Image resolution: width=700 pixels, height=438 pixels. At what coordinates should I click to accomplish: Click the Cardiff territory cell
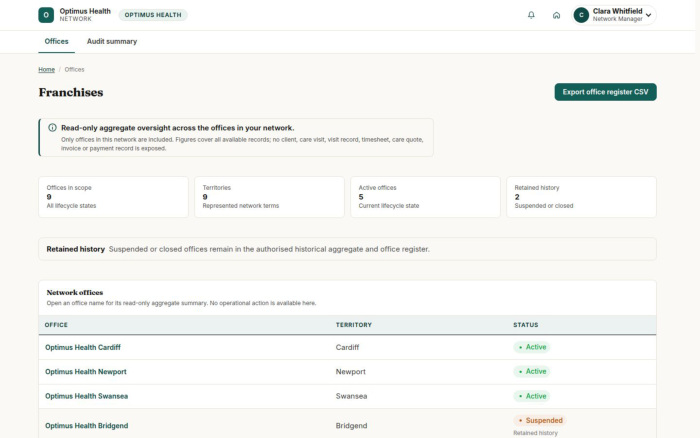coord(347,347)
